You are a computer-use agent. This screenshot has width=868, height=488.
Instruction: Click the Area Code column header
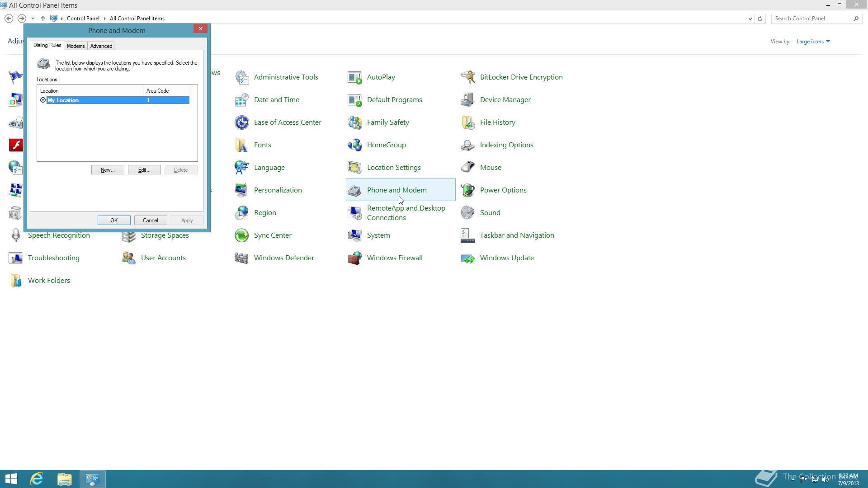click(166, 91)
